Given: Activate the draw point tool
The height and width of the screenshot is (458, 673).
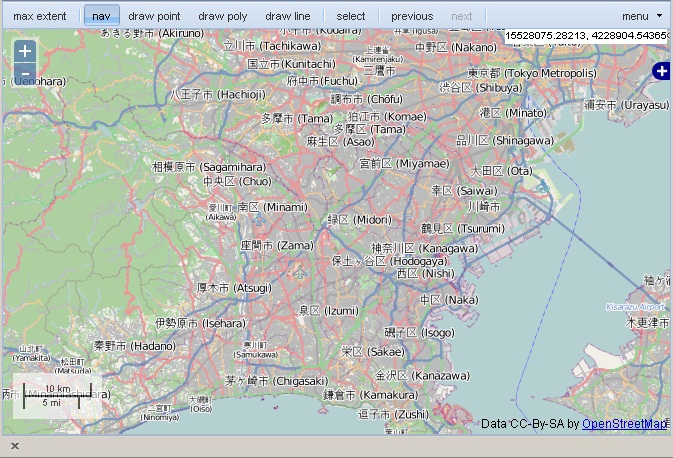Looking at the screenshot, I should point(154,16).
